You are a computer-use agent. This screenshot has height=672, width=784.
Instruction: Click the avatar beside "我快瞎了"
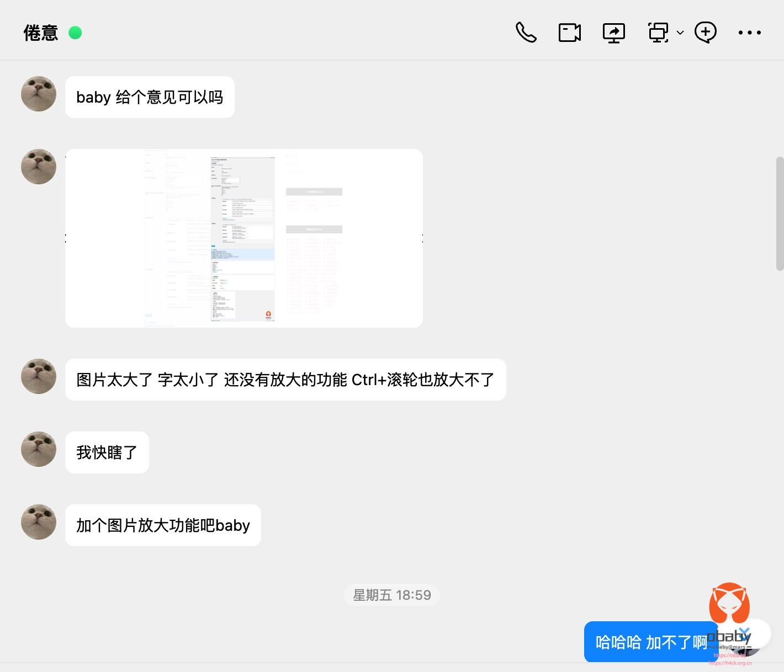click(39, 449)
